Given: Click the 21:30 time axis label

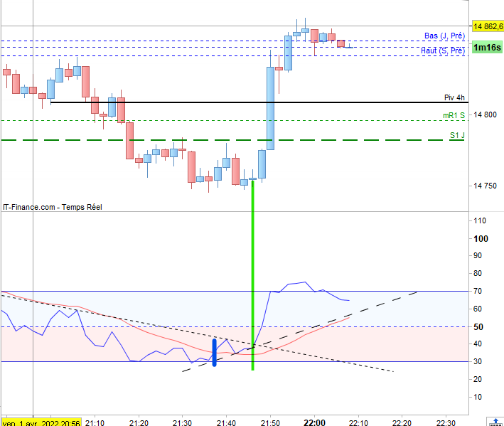Looking at the screenshot, I should tap(182, 422).
